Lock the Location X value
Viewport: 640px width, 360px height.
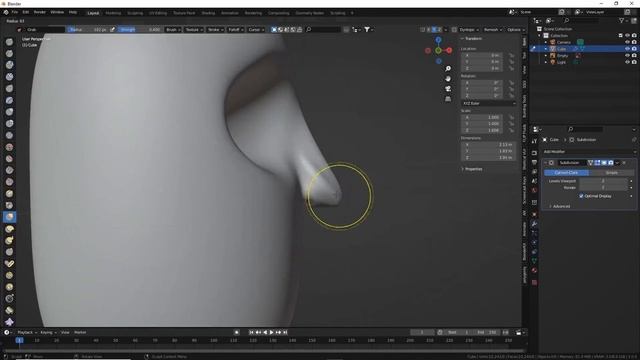click(511, 55)
